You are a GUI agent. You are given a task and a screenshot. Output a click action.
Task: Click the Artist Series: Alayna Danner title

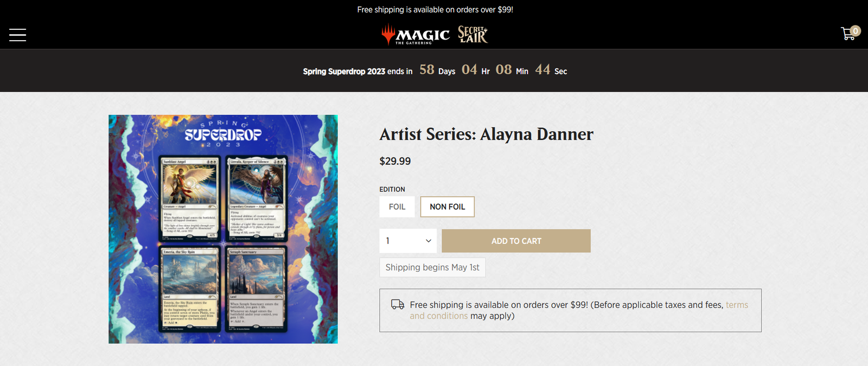coord(487,134)
